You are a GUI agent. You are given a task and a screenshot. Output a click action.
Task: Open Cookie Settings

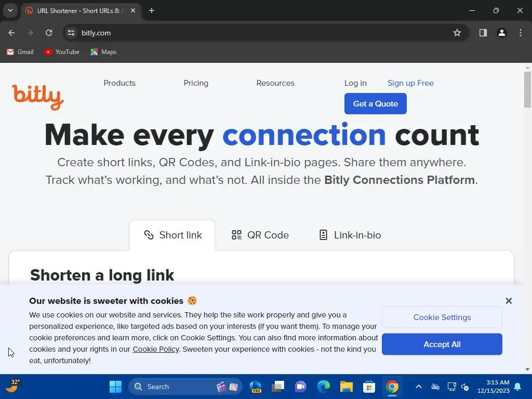pos(442,317)
